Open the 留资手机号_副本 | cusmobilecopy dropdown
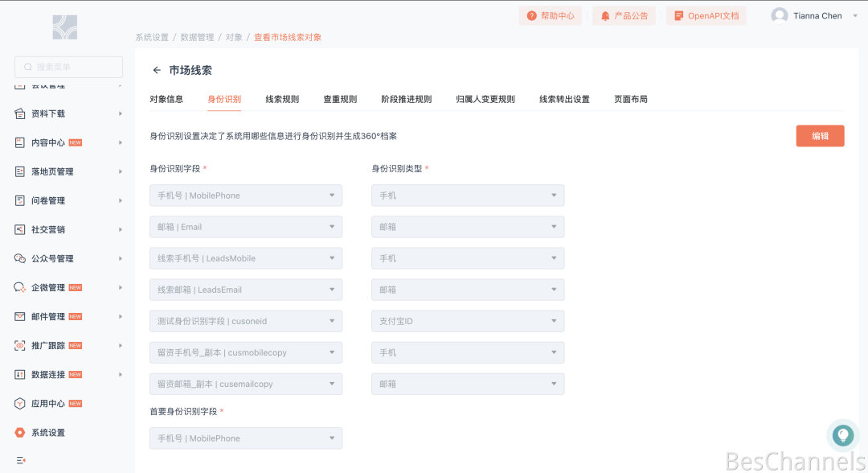The width and height of the screenshot is (868, 473). (246, 352)
